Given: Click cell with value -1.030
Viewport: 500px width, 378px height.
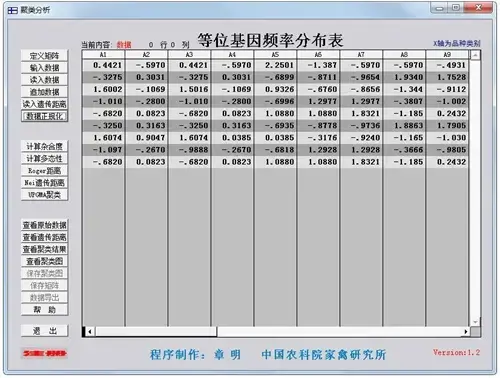Looking at the screenshot, I should click(x=447, y=138).
